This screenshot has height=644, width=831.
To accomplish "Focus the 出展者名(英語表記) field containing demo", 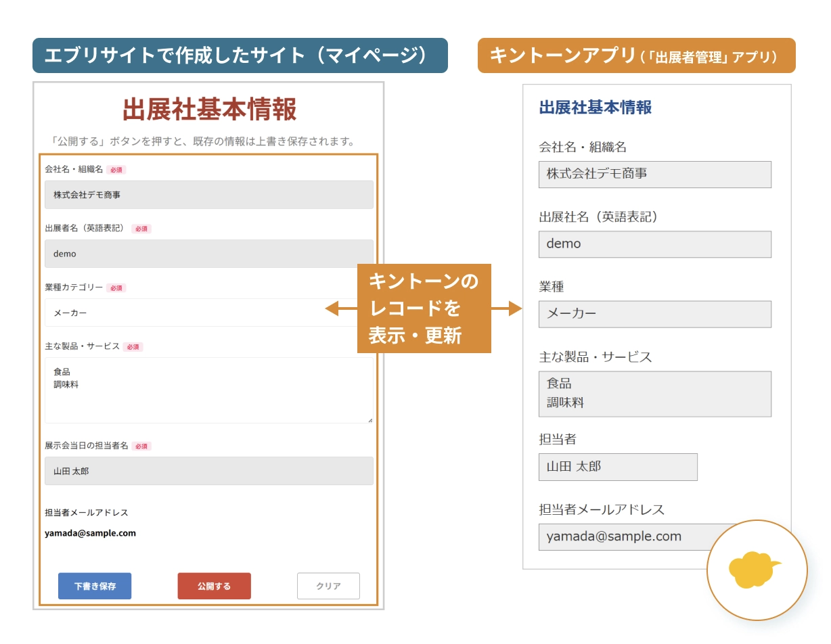I will pos(209,254).
